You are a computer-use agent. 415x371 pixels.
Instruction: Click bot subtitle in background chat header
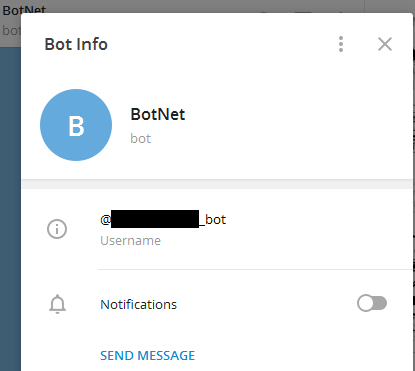pyautogui.click(x=11, y=31)
